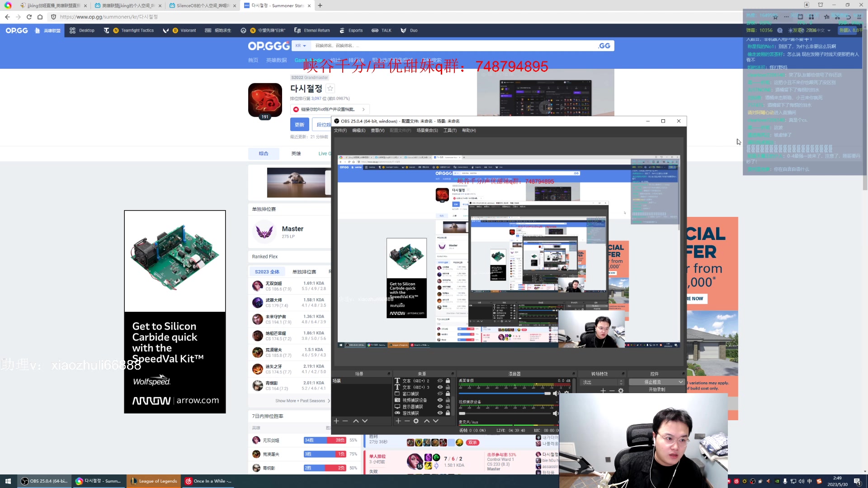Open transition settings gear in 转场特效

[621, 391]
